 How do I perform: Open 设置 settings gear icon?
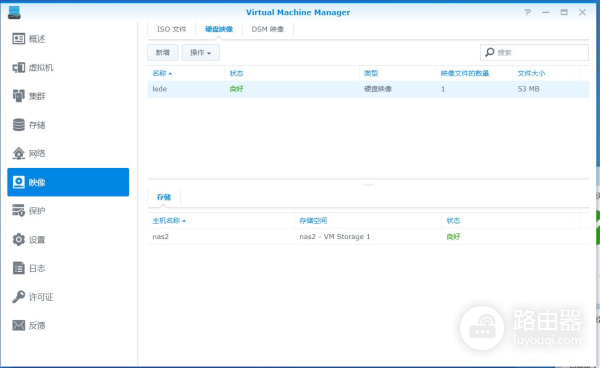(18, 239)
